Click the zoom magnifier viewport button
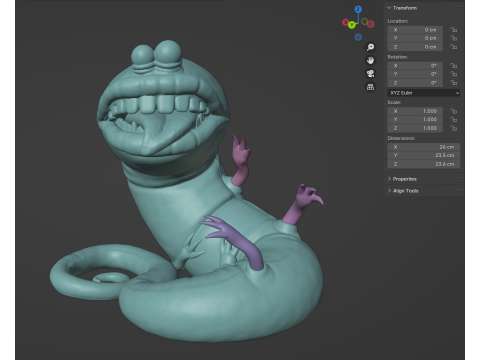The image size is (480, 360). point(370,47)
